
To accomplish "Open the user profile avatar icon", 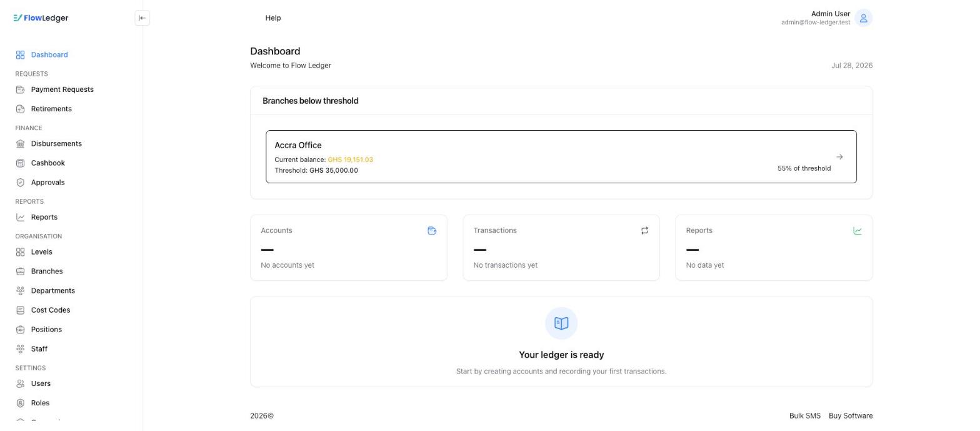I will (x=863, y=18).
